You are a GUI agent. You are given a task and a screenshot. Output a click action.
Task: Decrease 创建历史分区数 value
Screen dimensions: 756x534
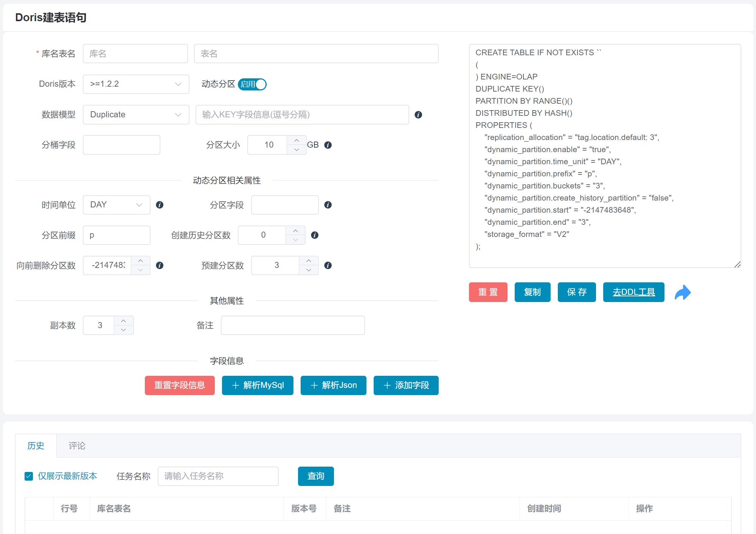click(296, 240)
